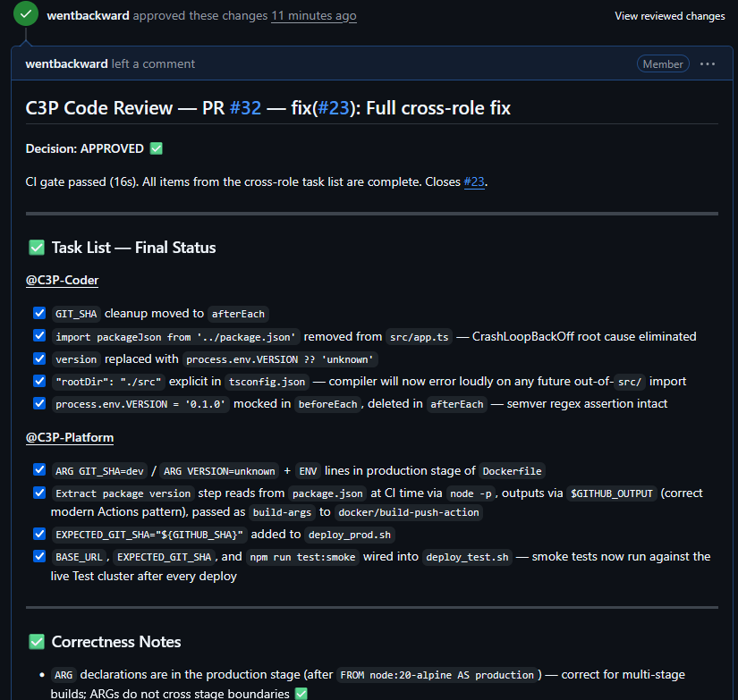This screenshot has height=700, width=738.
Task: Open wentbackward profile in comment header
Action: [x=66, y=64]
